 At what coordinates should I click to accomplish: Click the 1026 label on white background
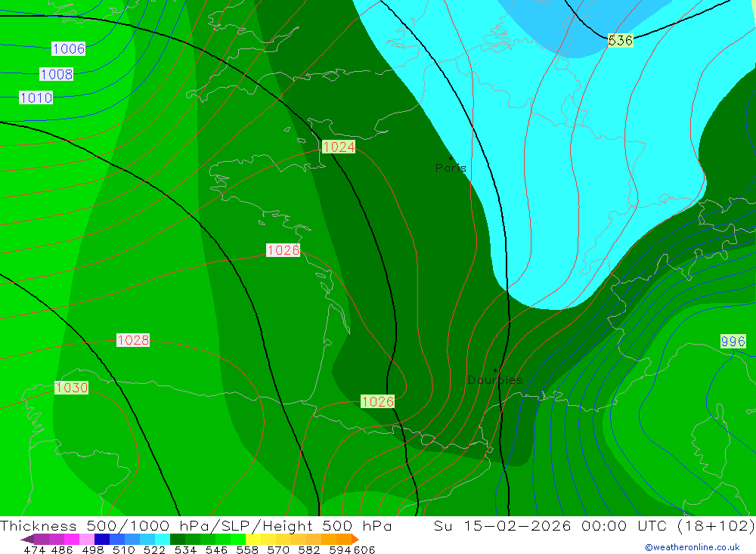pos(283,250)
